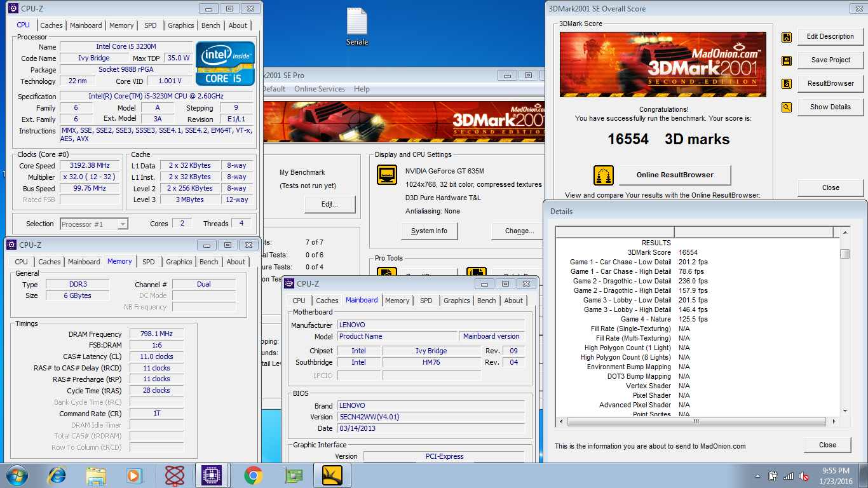Screen dimensions: 868x488
Task: Click the CPU-Z title icon of the Motherboard window
Action: click(288, 283)
